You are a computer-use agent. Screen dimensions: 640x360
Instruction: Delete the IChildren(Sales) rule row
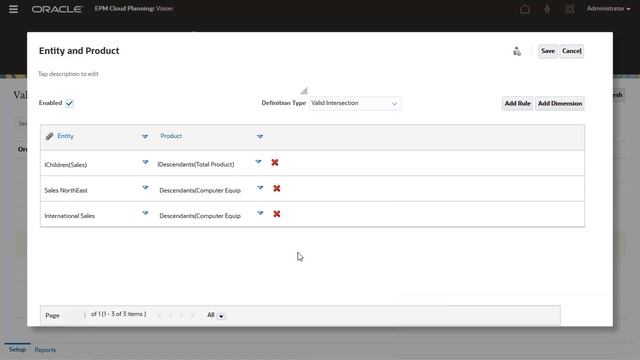point(275,162)
